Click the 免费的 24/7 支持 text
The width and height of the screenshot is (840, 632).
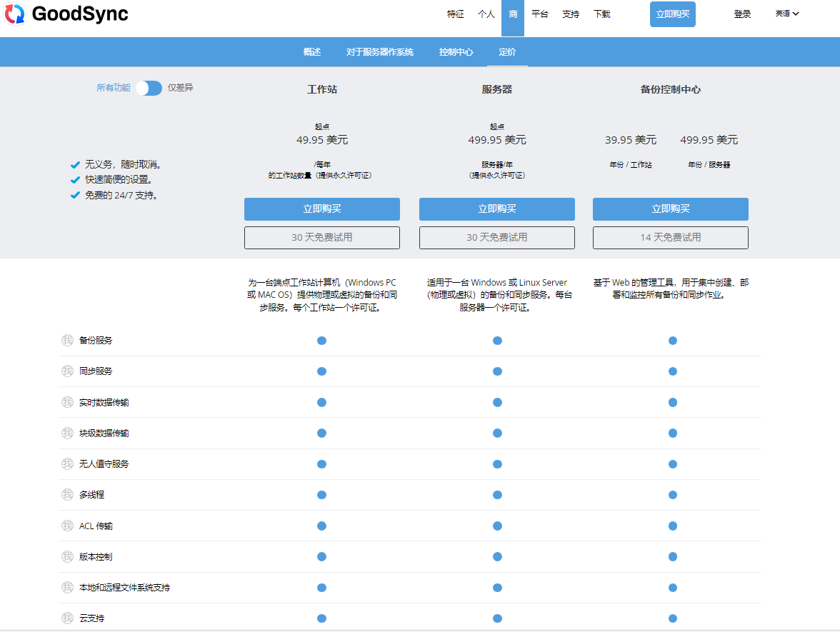pos(121,195)
